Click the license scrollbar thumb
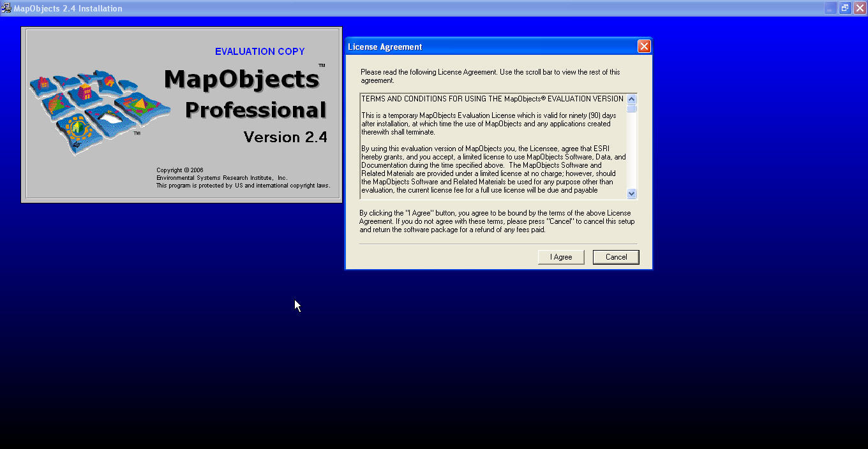Screen dimensions: 868x449 point(632,108)
